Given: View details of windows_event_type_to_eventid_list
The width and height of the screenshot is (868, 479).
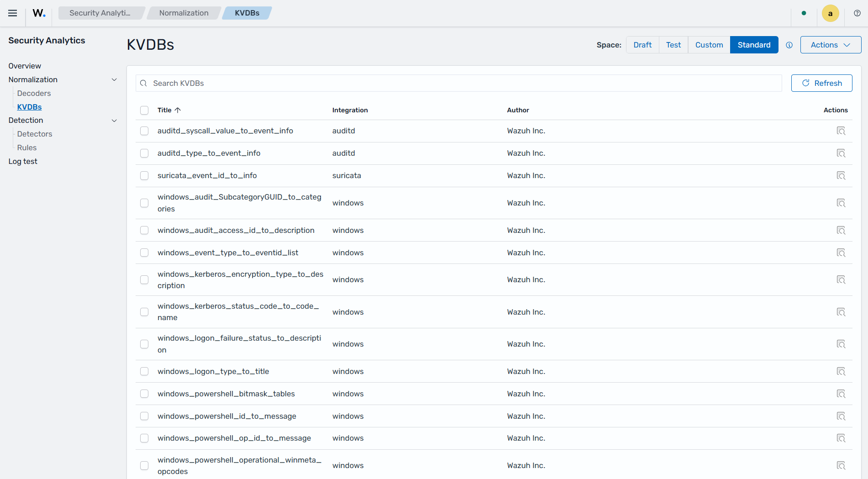Looking at the screenshot, I should (x=841, y=253).
